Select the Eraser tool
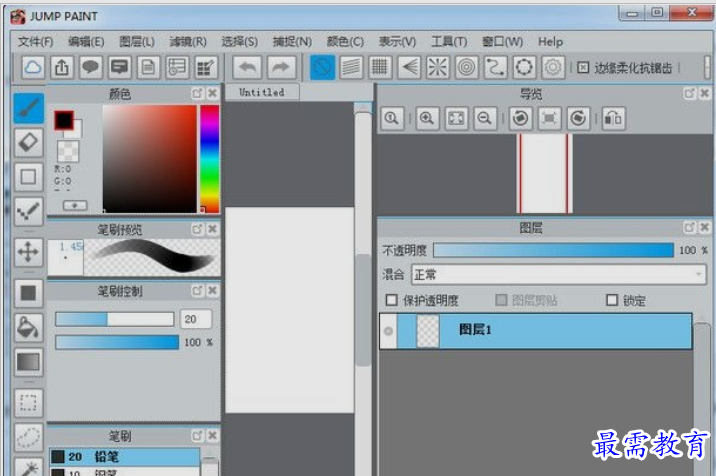 [x=29, y=143]
